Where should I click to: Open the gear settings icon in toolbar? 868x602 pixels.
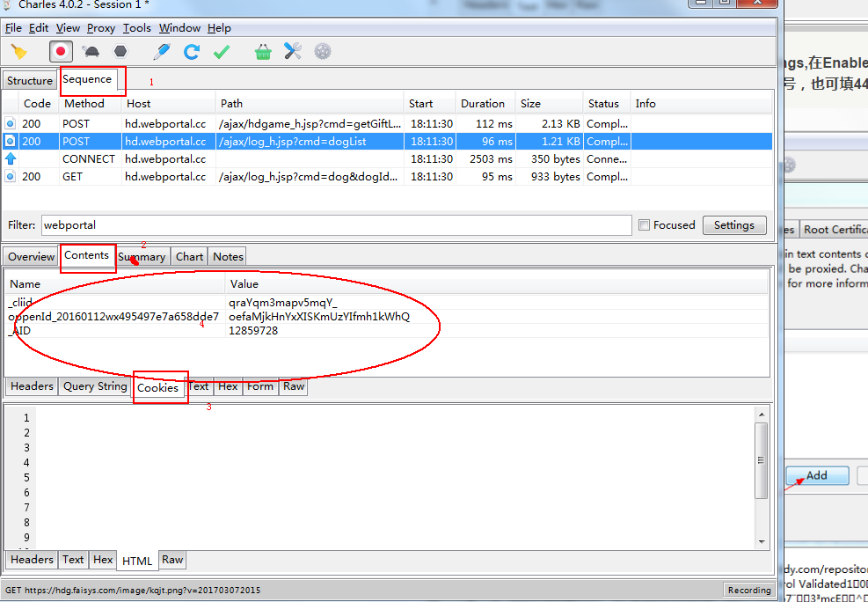(323, 52)
